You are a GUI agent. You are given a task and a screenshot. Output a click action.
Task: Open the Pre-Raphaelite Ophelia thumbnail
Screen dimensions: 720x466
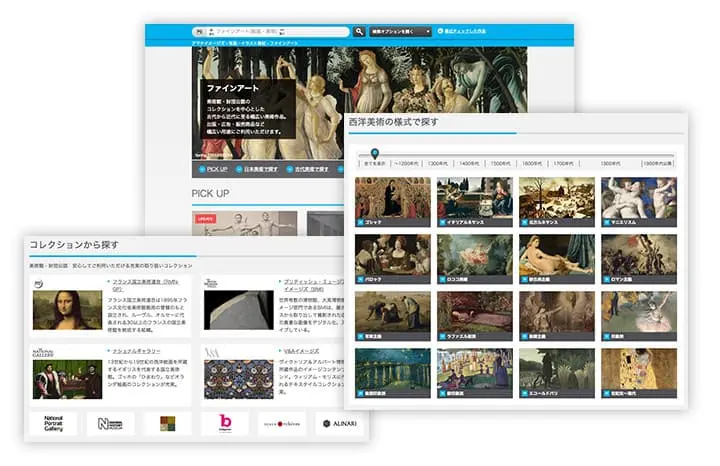click(475, 316)
